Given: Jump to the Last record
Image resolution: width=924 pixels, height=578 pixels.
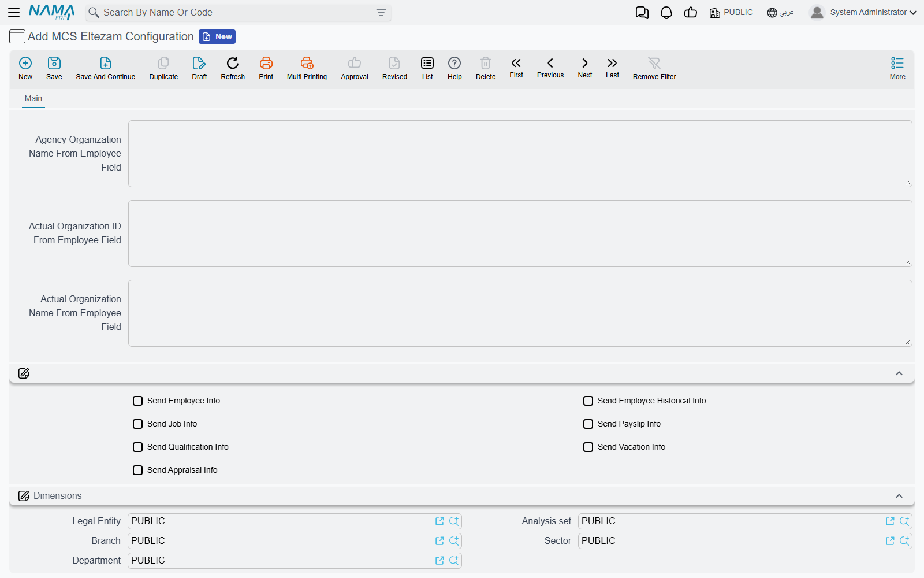Looking at the screenshot, I should click(x=612, y=68).
